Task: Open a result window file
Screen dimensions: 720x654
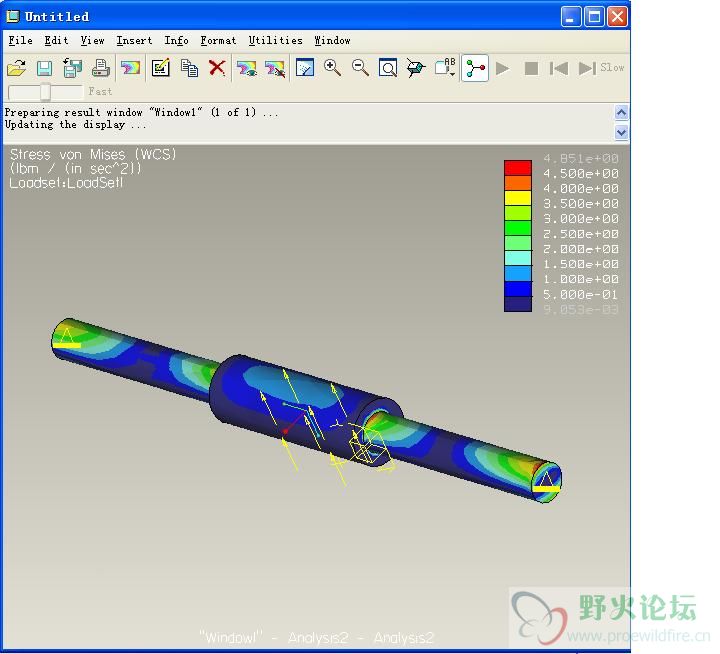Action: 17,68
